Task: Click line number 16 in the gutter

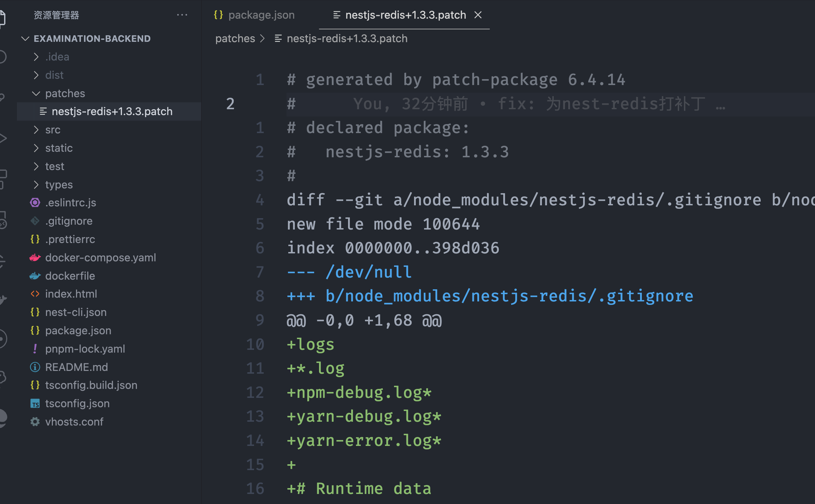Action: 255,489
